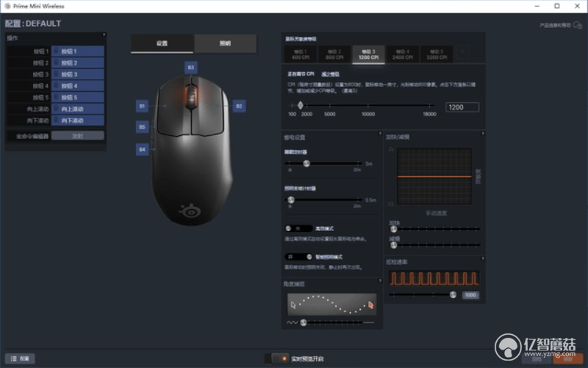
Task: Select level 3 1200 CPI tab
Action: coord(369,54)
